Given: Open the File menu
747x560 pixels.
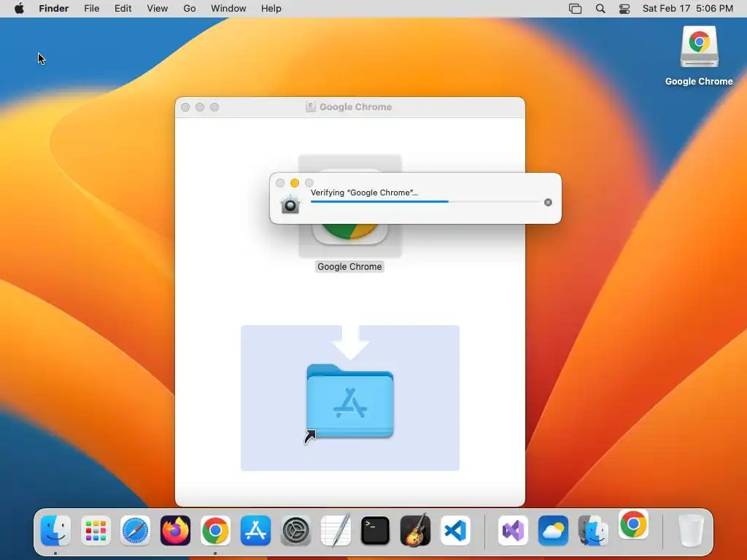Looking at the screenshot, I should coord(91,9).
